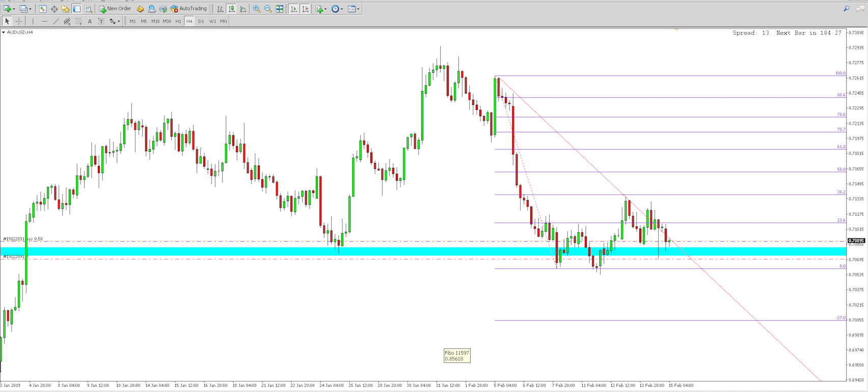Open the Profiles icon
The image size is (868, 392).
tap(23, 9)
